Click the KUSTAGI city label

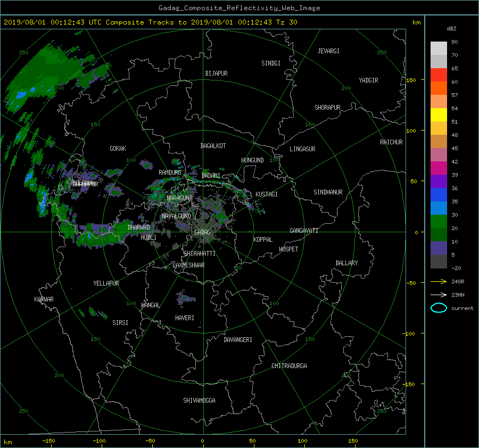267,194
